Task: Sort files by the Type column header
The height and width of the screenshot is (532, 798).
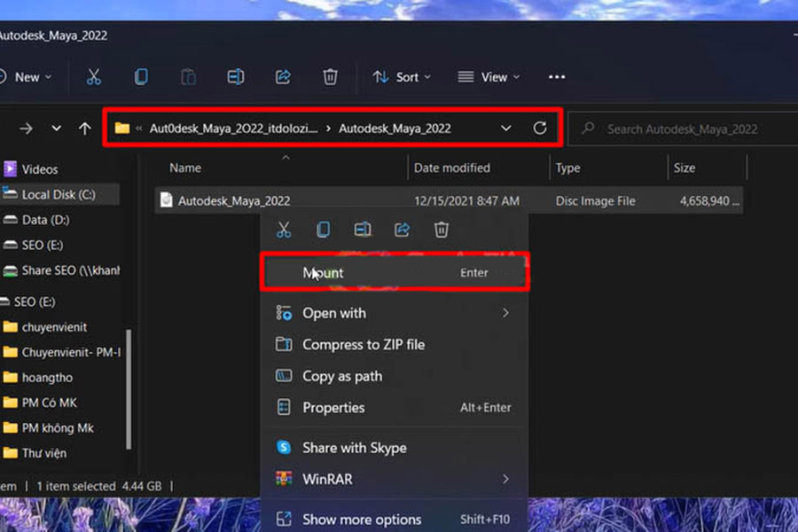Action: point(568,168)
